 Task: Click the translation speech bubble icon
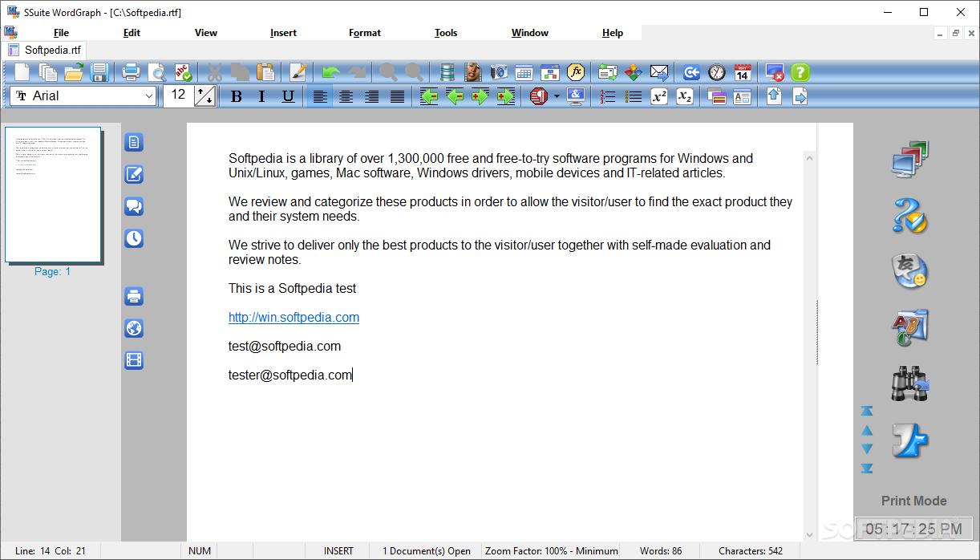click(x=910, y=272)
